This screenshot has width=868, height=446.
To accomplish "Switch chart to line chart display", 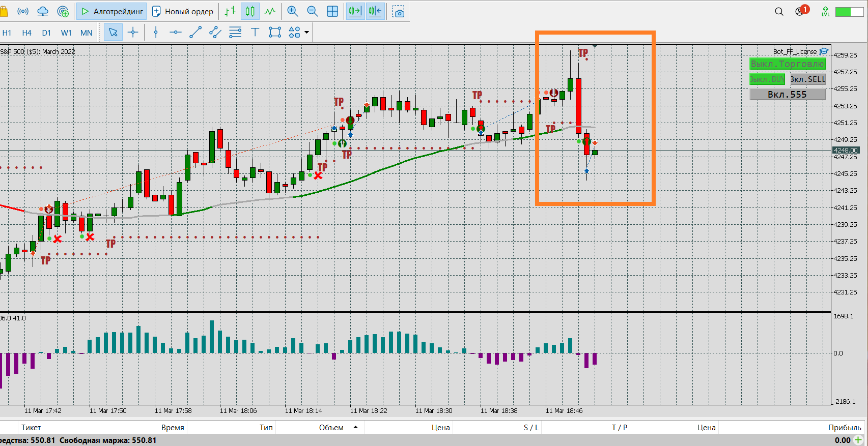I will 270,11.
